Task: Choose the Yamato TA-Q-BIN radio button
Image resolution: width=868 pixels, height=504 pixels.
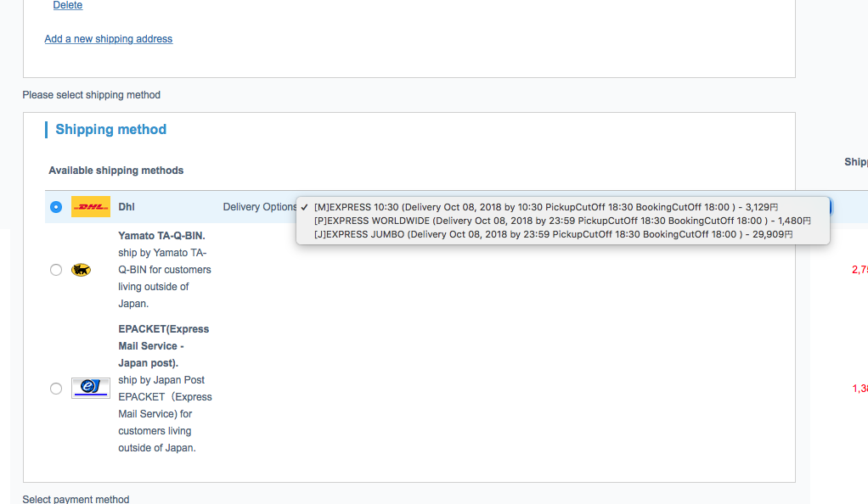Action: [56, 270]
